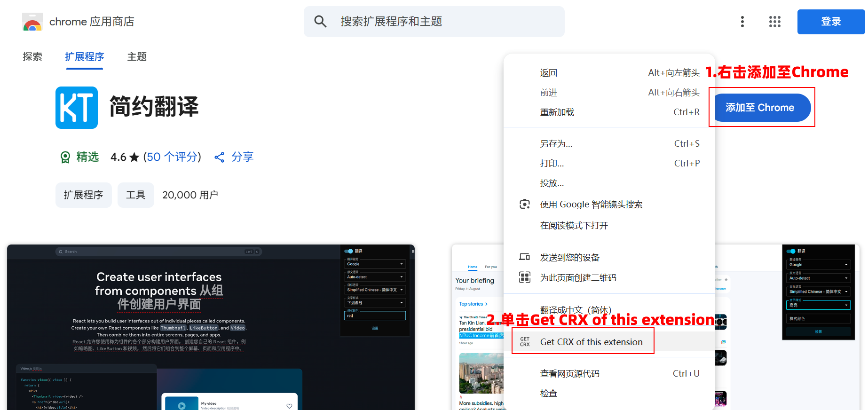Click the 工具 category chip
The width and height of the screenshot is (868, 410).
(136, 195)
